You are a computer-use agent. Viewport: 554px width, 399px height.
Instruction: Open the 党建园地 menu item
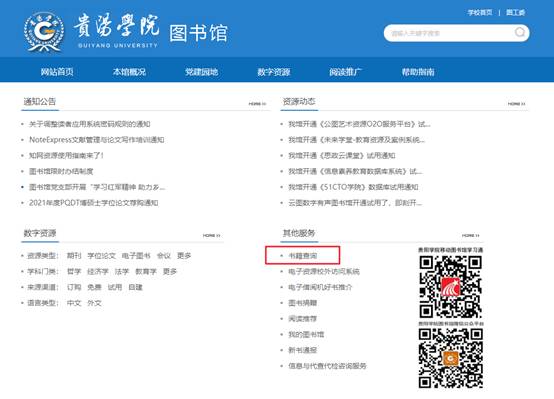(x=201, y=72)
